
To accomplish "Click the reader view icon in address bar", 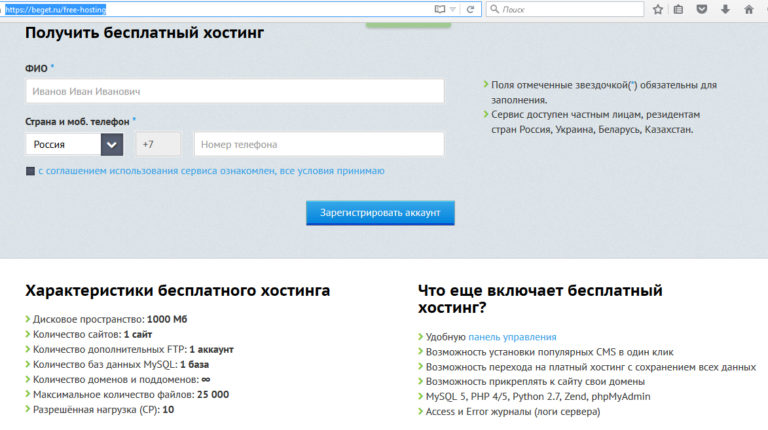I will click(441, 9).
